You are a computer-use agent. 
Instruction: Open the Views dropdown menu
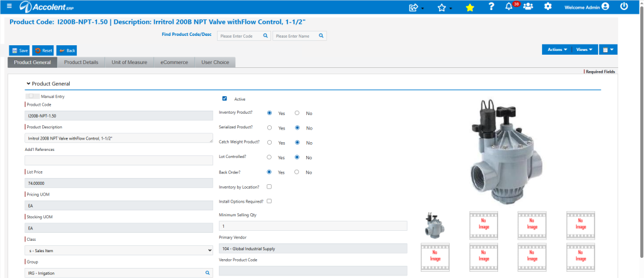[584, 49]
